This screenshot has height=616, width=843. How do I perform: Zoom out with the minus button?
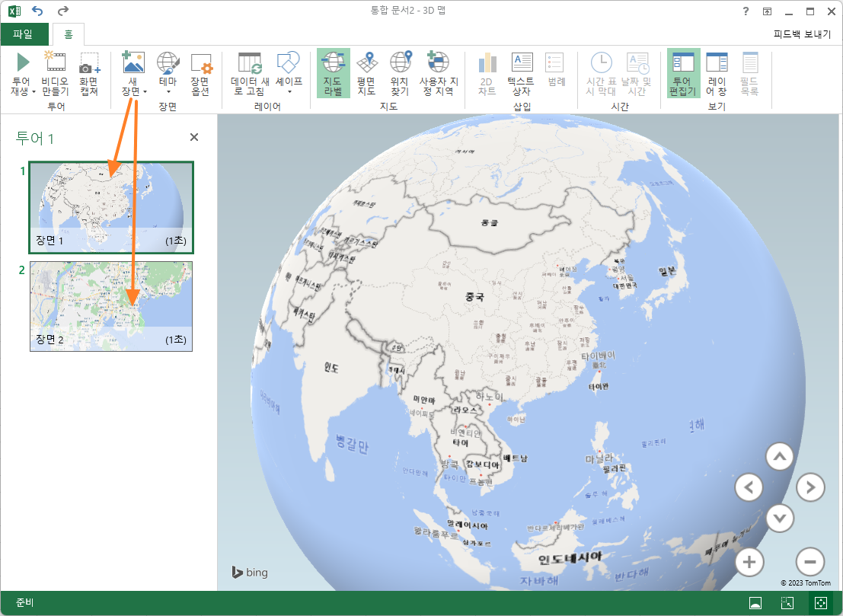pos(810,562)
